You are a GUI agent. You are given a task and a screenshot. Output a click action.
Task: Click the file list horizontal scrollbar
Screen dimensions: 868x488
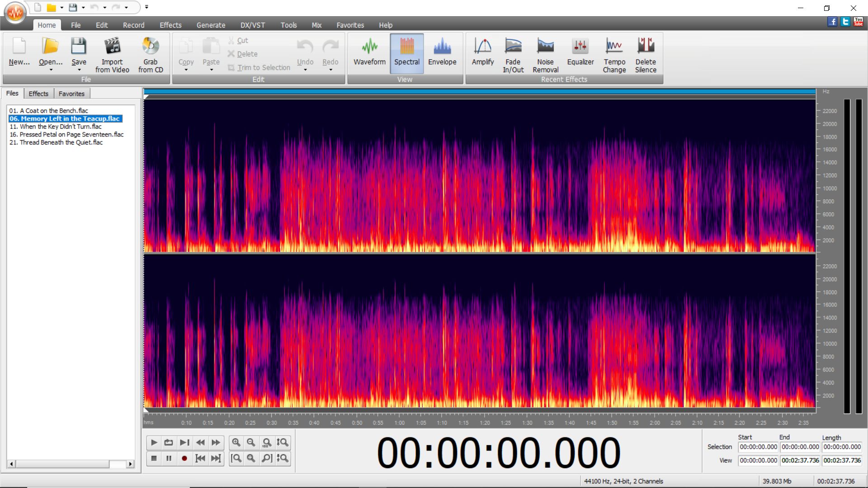coord(63,464)
